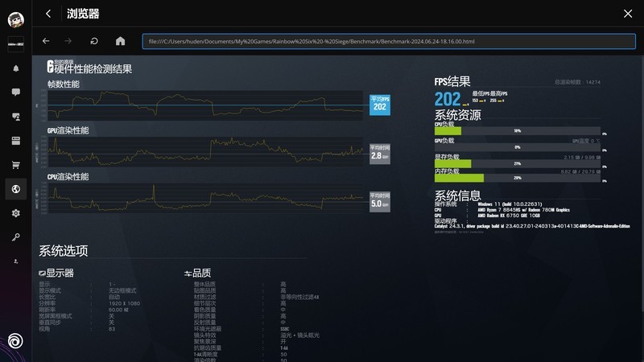Click the Catalyst 24.3.1 driver text
This screenshot has height=362, width=644.
click(532, 226)
